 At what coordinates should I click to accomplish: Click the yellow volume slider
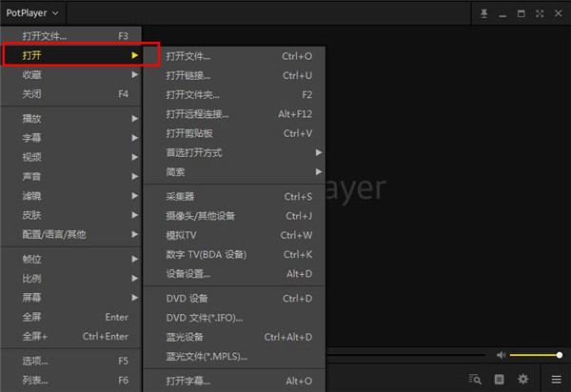click(x=535, y=355)
